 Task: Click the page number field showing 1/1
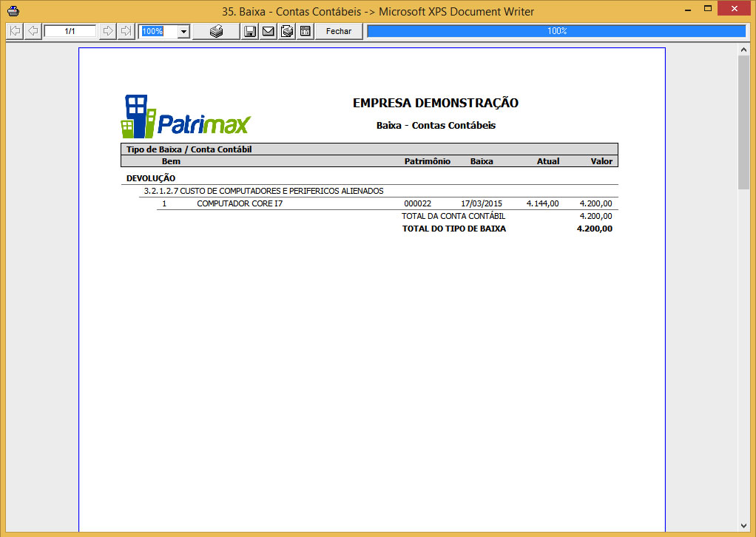70,31
